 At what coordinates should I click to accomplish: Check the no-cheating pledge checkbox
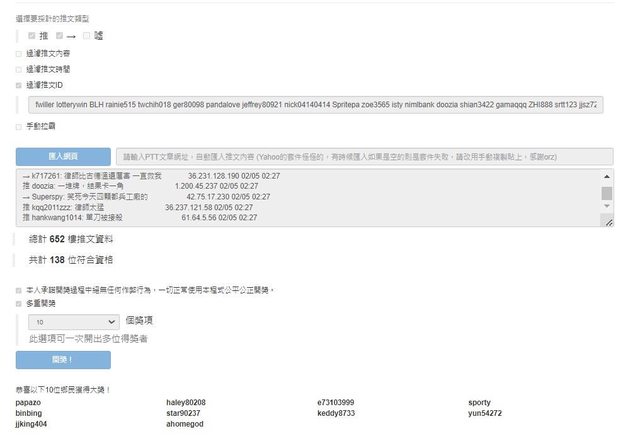pyautogui.click(x=19, y=290)
